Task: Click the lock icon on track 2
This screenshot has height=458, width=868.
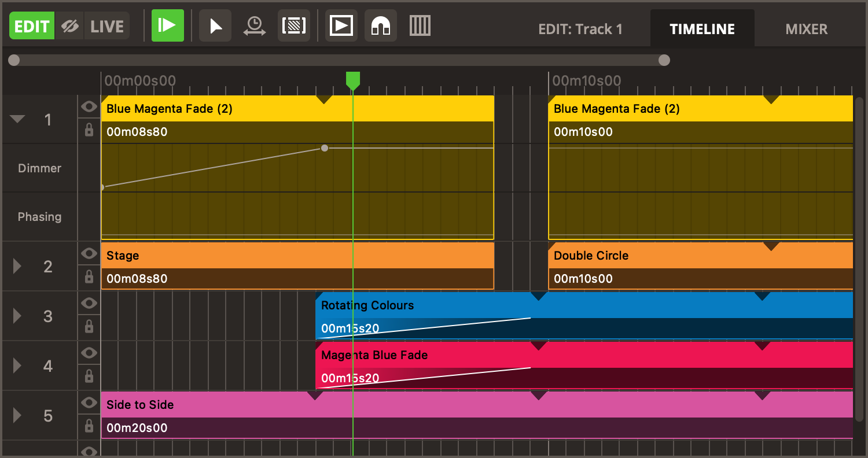Action: pos(89,278)
